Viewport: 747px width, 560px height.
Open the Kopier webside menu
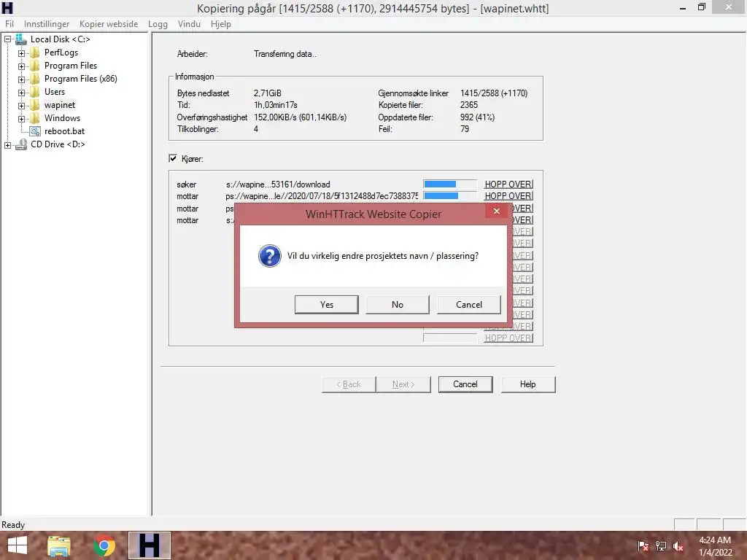[x=109, y=24]
